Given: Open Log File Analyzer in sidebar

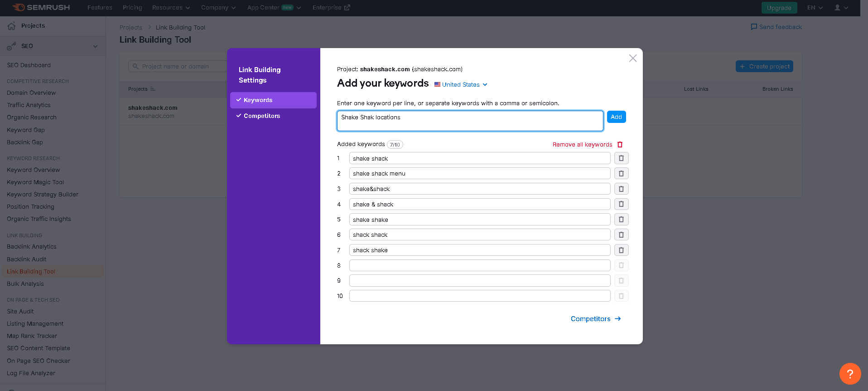Looking at the screenshot, I should pos(31,373).
